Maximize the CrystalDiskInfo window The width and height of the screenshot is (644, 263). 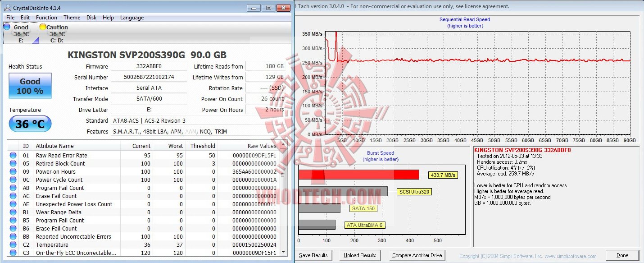pyautogui.click(x=268, y=8)
